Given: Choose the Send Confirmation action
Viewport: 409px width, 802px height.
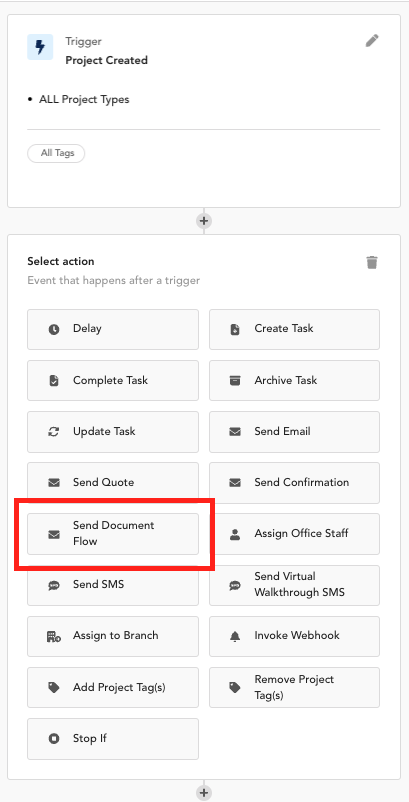Looking at the screenshot, I should pos(294,483).
